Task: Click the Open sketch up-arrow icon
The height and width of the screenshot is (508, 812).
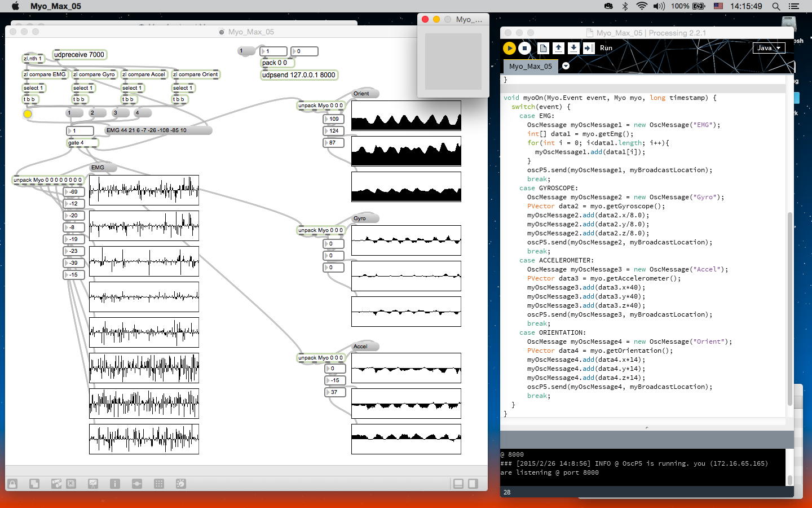Action: tap(558, 49)
